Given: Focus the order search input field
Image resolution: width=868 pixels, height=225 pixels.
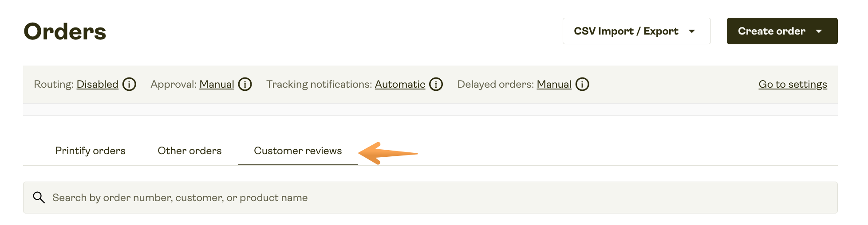Looking at the screenshot, I should tap(430, 198).
